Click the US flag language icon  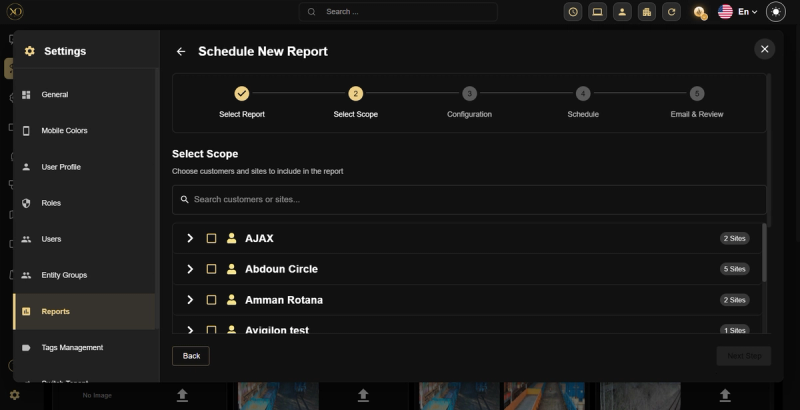click(x=725, y=12)
